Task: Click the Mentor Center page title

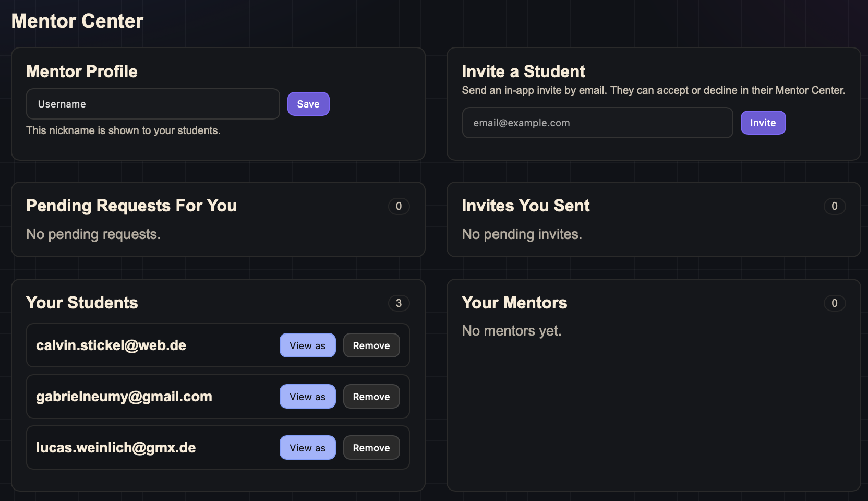Action: point(77,21)
